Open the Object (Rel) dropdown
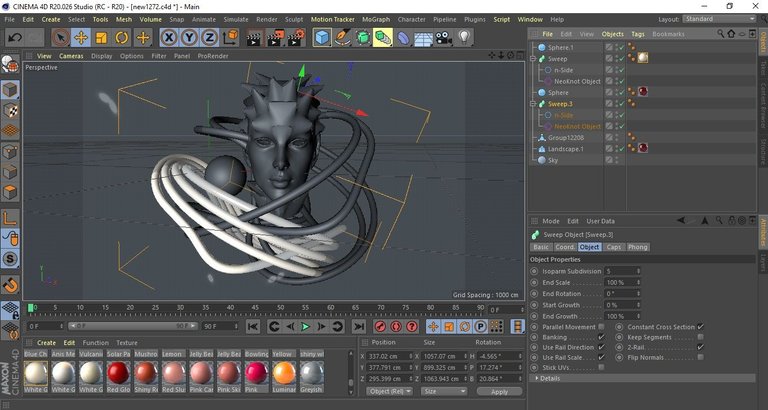The image size is (768, 410). tap(389, 391)
